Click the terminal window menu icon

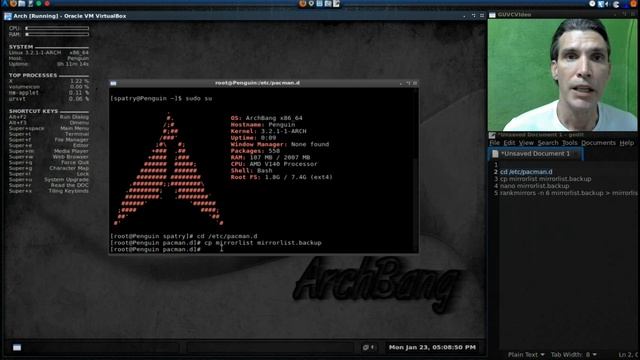113,83
